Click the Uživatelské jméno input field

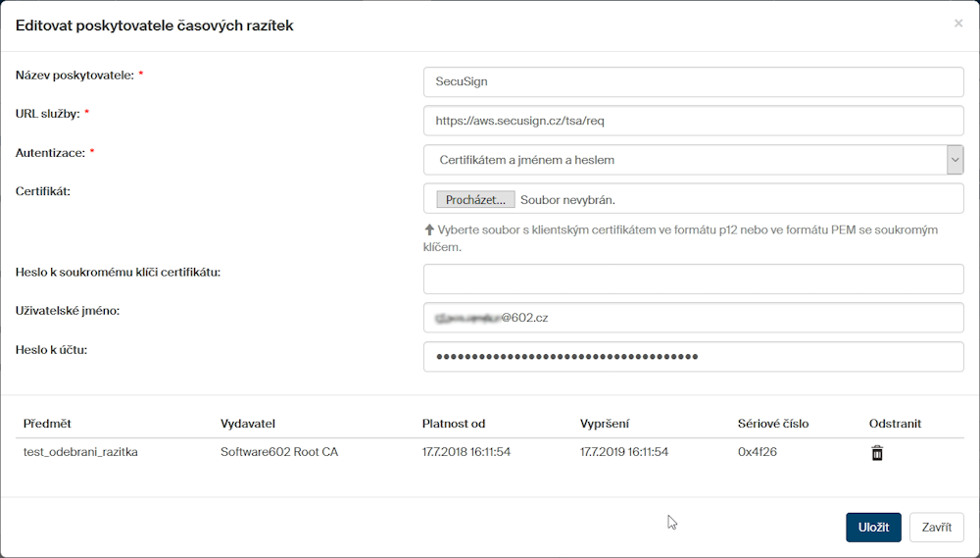(693, 318)
